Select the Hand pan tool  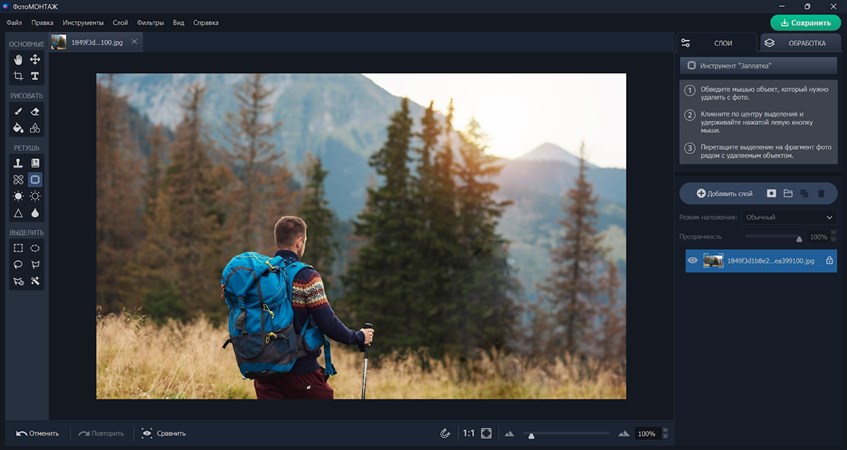click(x=18, y=60)
